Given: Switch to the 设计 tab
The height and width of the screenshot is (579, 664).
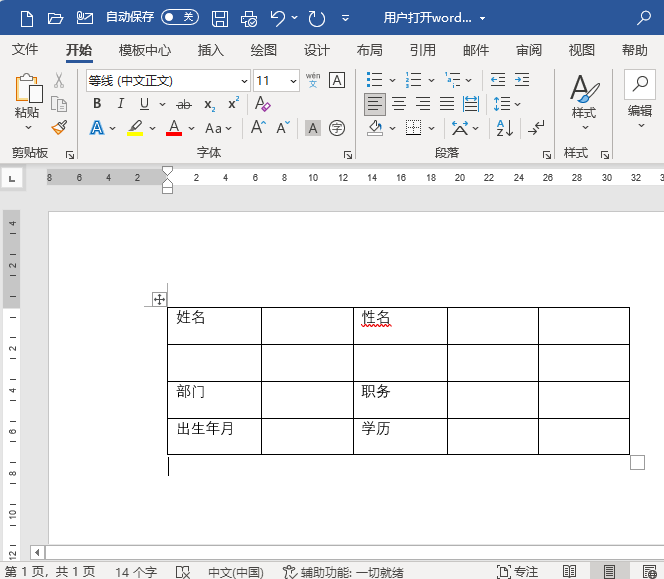Looking at the screenshot, I should click(316, 50).
